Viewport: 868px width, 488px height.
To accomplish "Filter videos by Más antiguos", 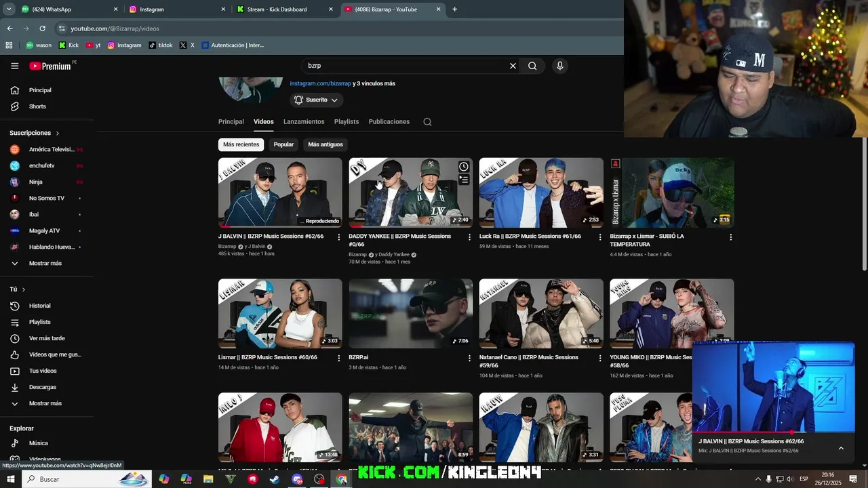I will (325, 144).
